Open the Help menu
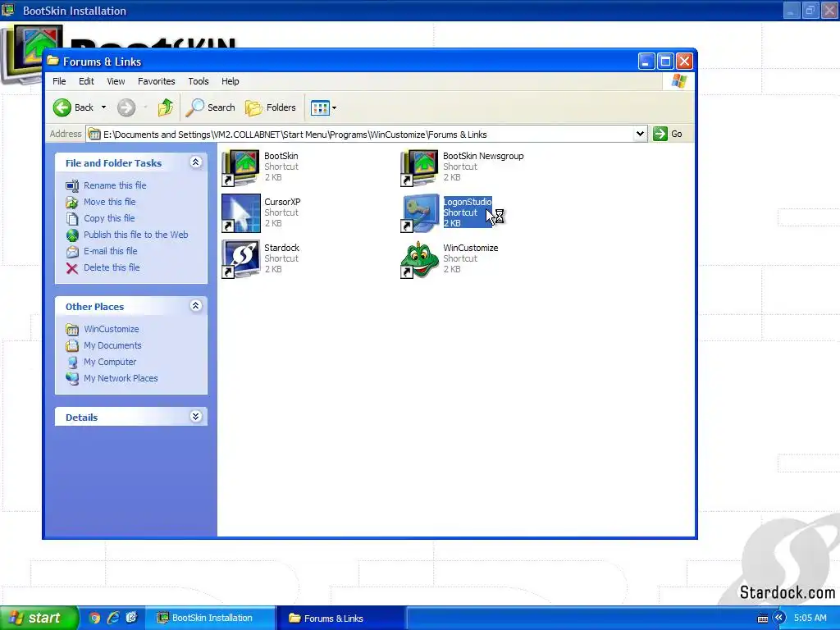Viewport: 840px width, 630px height. point(231,81)
